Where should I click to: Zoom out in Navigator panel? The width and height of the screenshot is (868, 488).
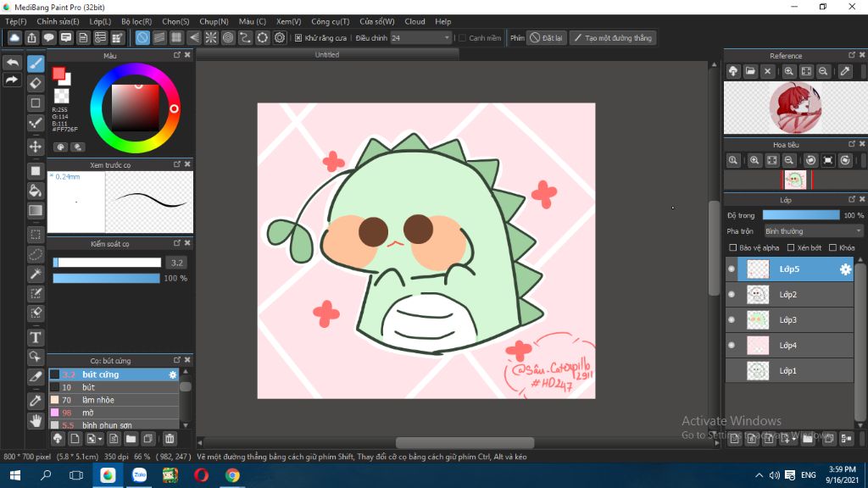[789, 160]
